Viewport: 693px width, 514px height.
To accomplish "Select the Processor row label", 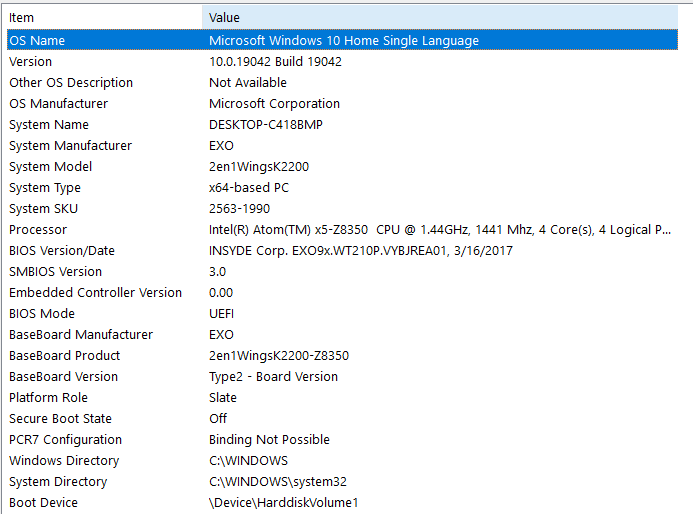I will coord(38,230).
